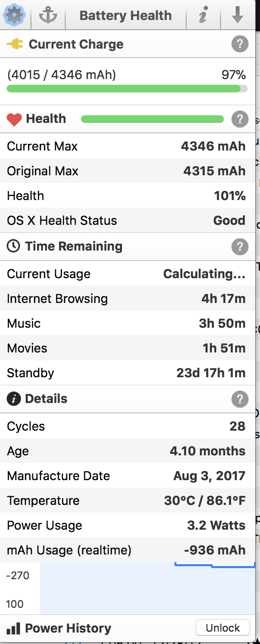The image size is (260, 644).
Task: Open help for Time Remaining section
Action: pyautogui.click(x=240, y=247)
